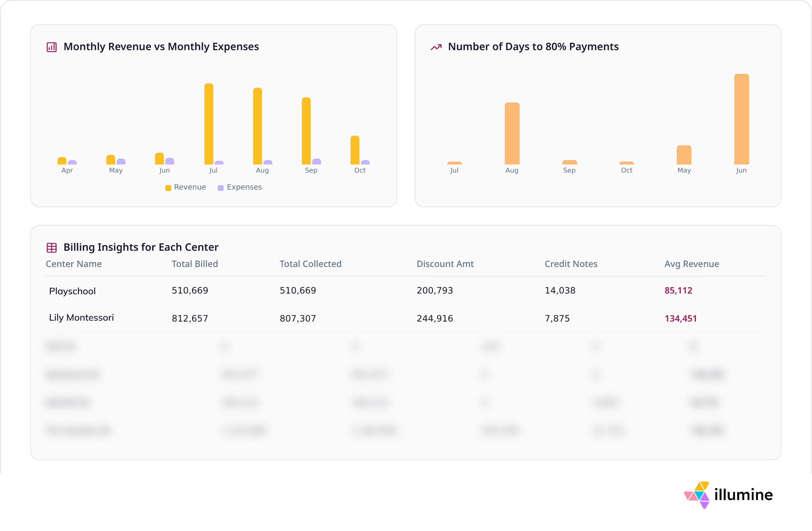Select the Lily Montessori center name
Viewport: 812px width, 531px height.
tap(81, 317)
